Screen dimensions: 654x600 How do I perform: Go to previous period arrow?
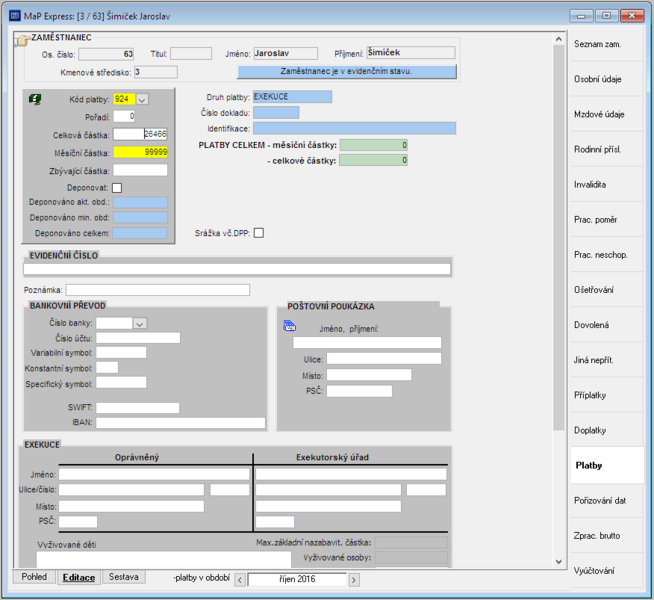coord(240,580)
